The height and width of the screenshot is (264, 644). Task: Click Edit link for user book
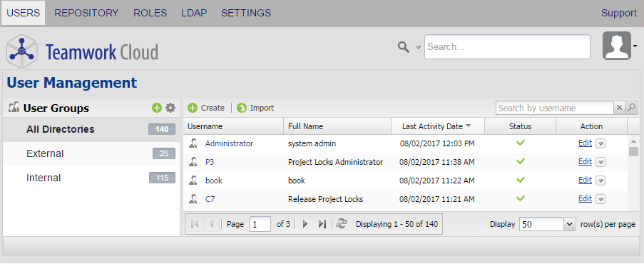pos(585,180)
